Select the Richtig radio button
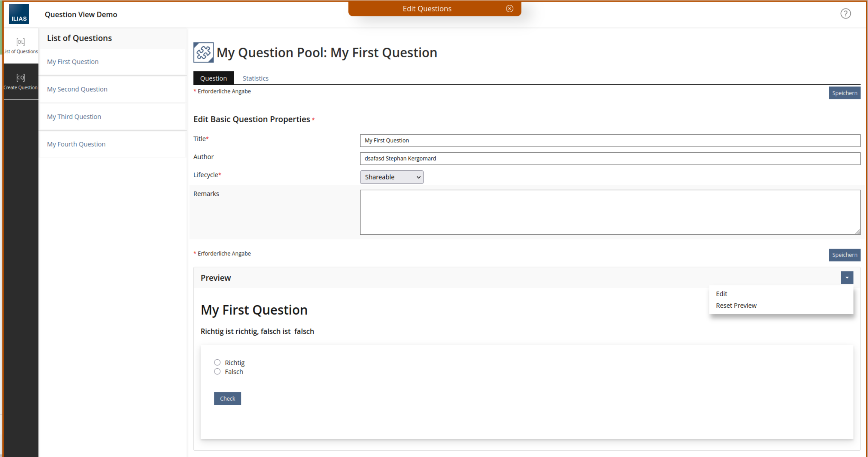Screen dimensions: 868x457 217,362
